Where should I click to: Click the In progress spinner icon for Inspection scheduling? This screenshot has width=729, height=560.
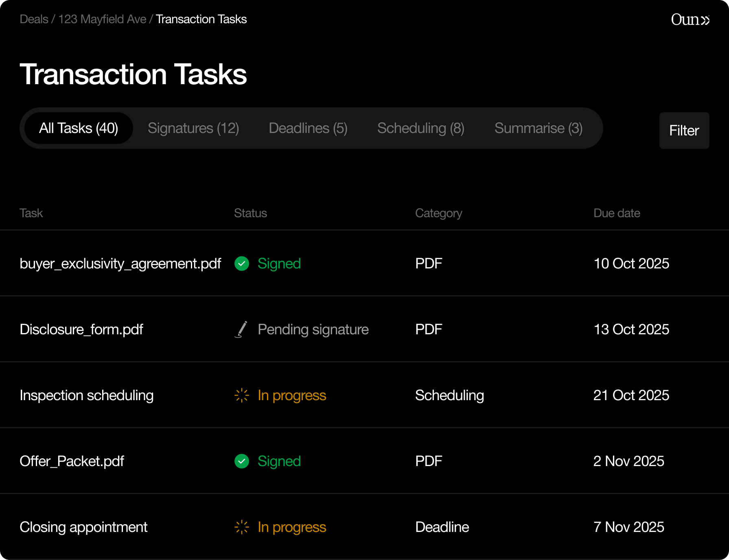pyautogui.click(x=242, y=395)
